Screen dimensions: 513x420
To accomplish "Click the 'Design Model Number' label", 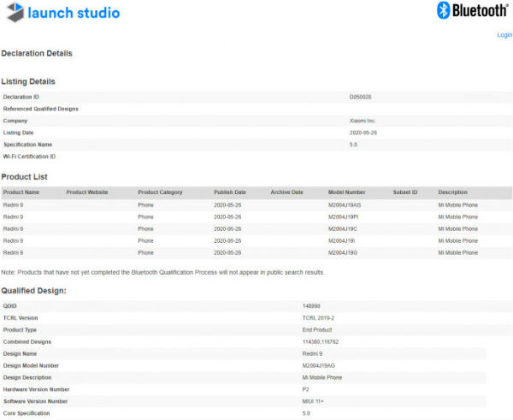I will coord(31,365).
